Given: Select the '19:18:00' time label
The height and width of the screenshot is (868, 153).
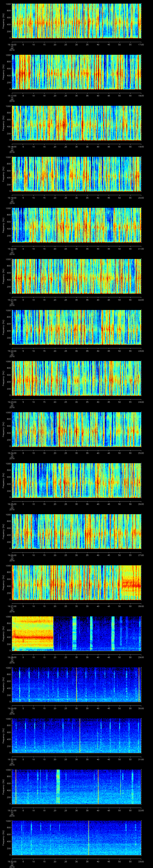Looking at the screenshot, I should point(12,146).
